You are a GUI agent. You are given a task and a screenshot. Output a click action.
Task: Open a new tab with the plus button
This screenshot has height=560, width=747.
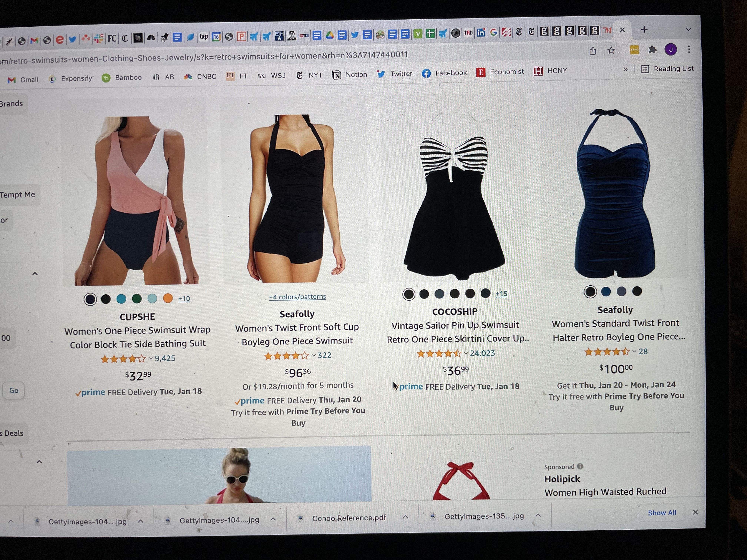coord(644,30)
